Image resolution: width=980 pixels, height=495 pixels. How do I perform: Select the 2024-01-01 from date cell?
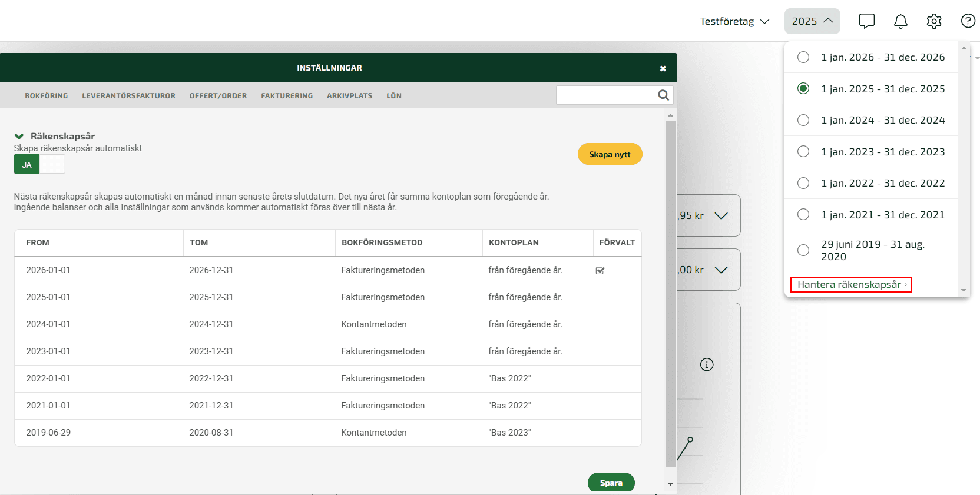click(x=48, y=324)
